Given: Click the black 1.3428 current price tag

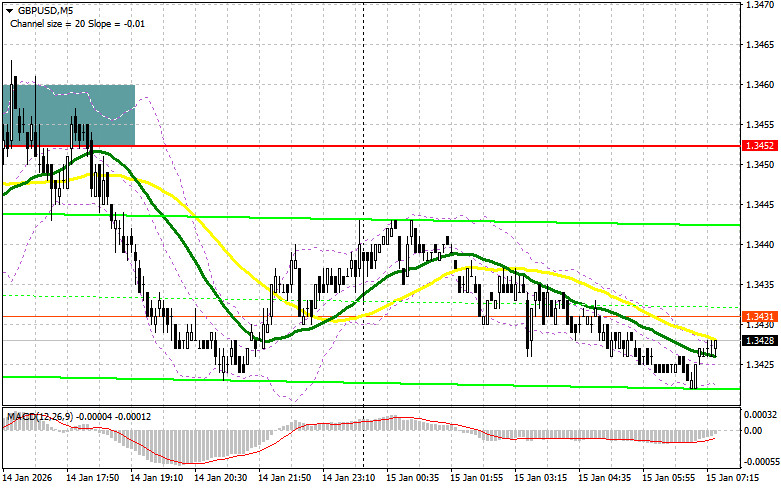Looking at the screenshot, I should coord(756,340).
